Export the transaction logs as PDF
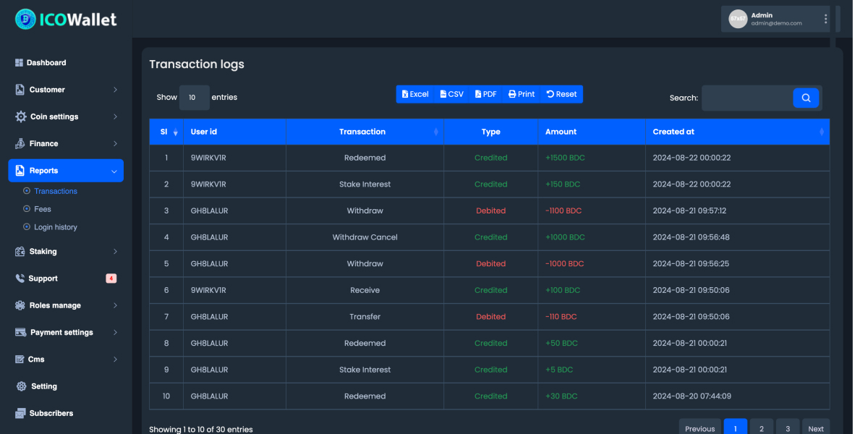This screenshot has width=868, height=434. click(485, 93)
